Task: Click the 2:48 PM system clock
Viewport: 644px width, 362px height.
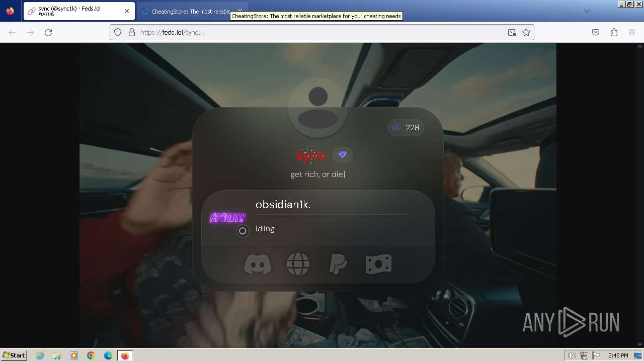Action: point(618,355)
